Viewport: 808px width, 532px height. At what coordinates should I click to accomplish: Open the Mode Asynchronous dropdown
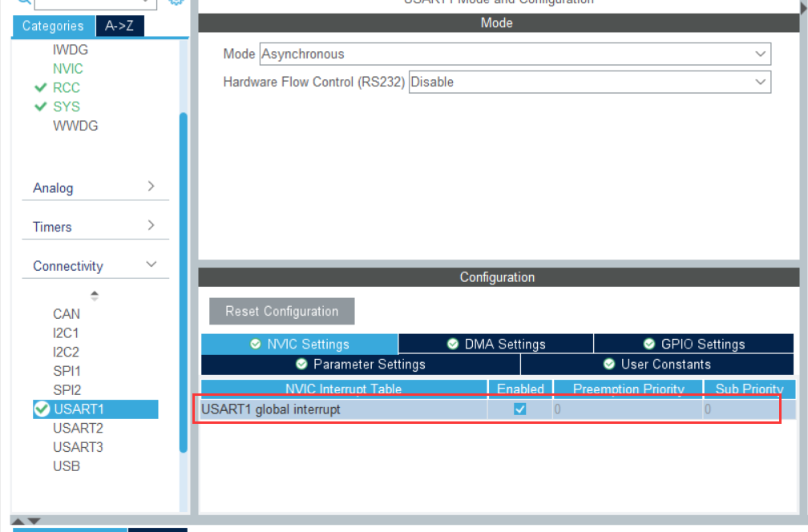515,54
